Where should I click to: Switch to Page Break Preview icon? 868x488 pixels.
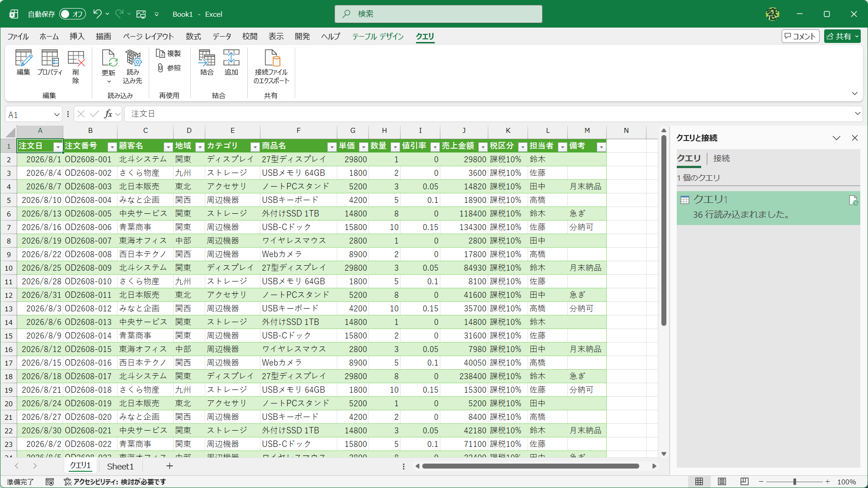(745, 482)
